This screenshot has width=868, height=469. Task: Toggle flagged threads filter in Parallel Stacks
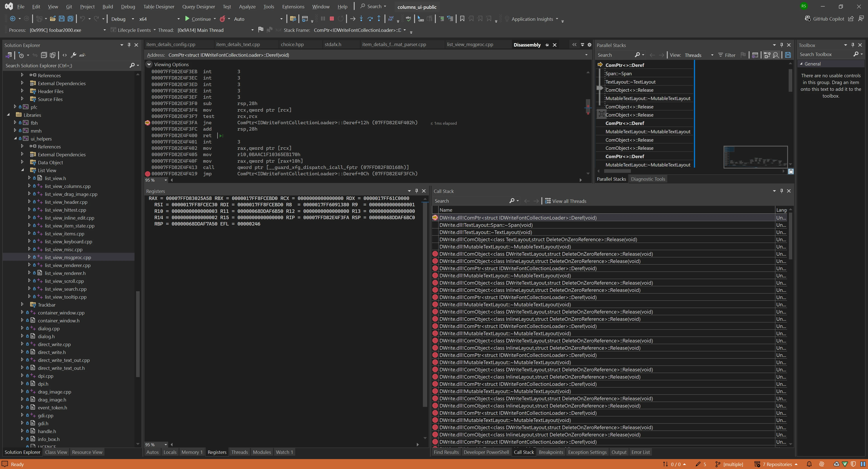pos(743,55)
